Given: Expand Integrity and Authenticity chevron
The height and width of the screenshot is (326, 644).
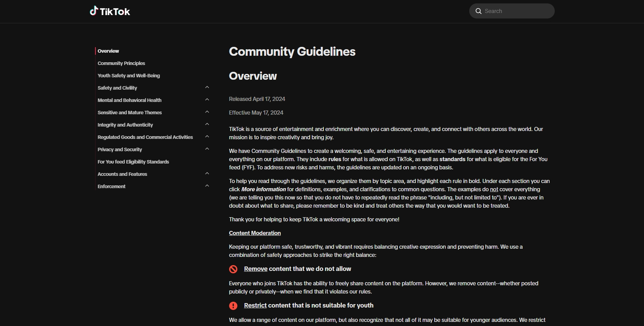Looking at the screenshot, I should [x=207, y=125].
